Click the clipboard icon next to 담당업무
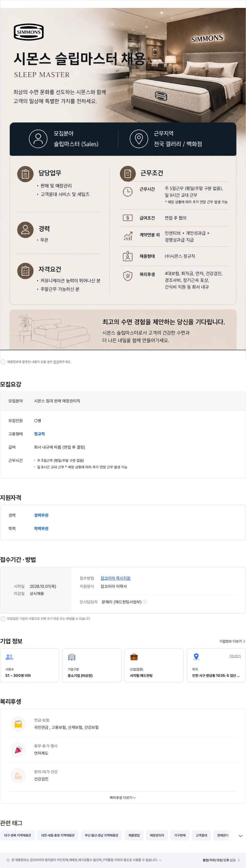This screenshot has height=868, width=246. coord(25,174)
